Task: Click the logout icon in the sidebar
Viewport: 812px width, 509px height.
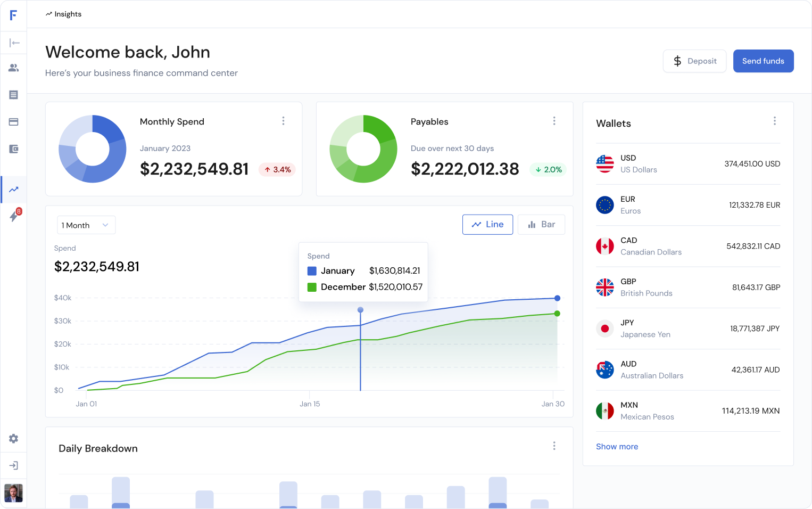Action: (x=13, y=465)
